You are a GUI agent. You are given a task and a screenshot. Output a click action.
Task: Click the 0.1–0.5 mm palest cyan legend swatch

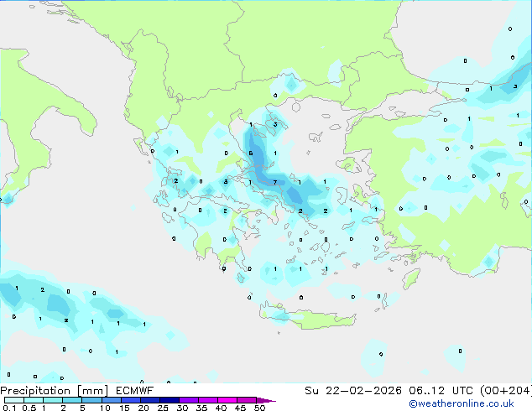[x=14, y=400]
